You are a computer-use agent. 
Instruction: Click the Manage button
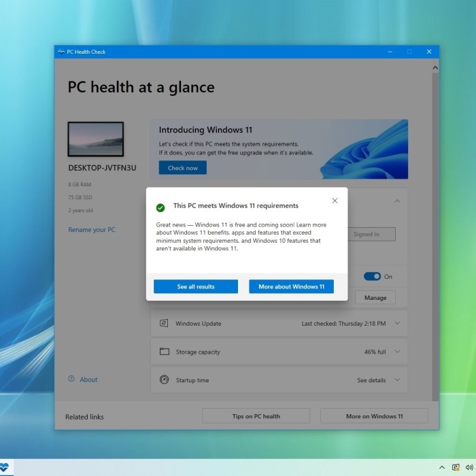pyautogui.click(x=375, y=298)
